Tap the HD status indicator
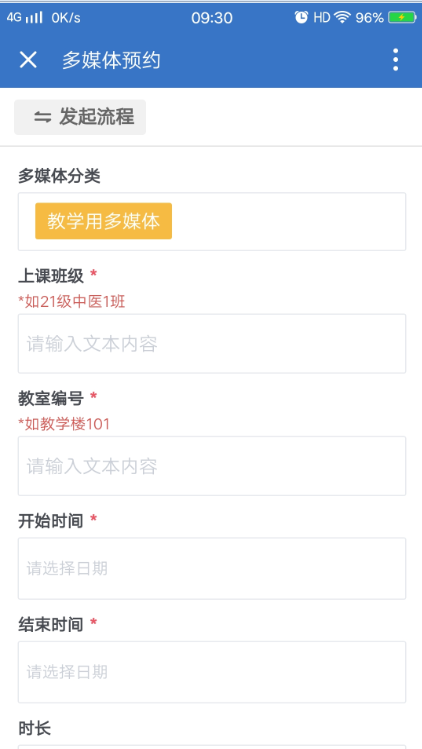Screen dimensions: 422x749 click(x=322, y=18)
